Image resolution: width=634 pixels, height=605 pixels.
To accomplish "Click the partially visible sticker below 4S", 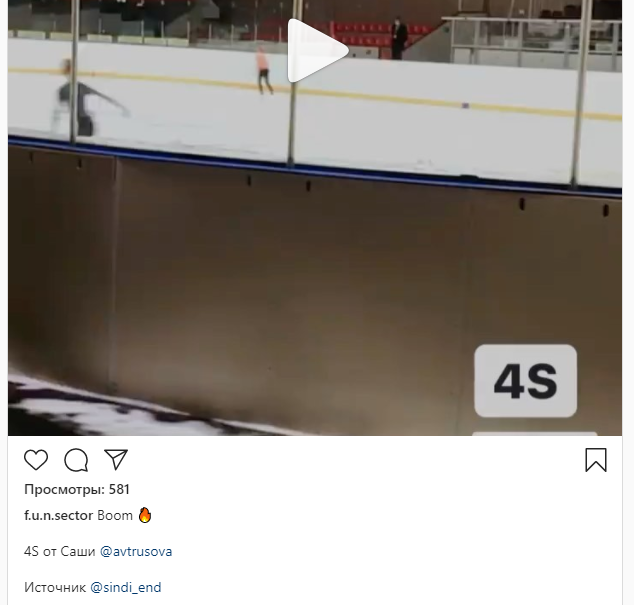I will (x=535, y=434).
